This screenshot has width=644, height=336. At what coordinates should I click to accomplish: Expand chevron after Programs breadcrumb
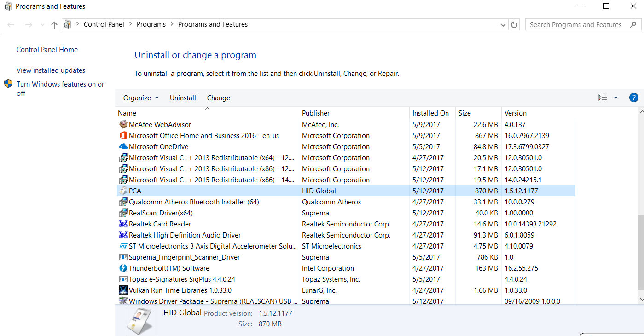pyautogui.click(x=172, y=24)
